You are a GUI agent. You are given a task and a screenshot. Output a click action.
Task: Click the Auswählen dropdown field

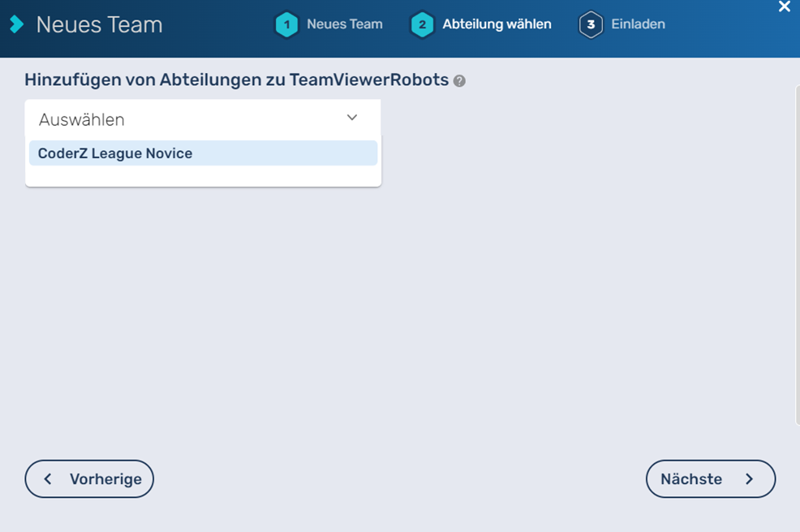coord(187,119)
